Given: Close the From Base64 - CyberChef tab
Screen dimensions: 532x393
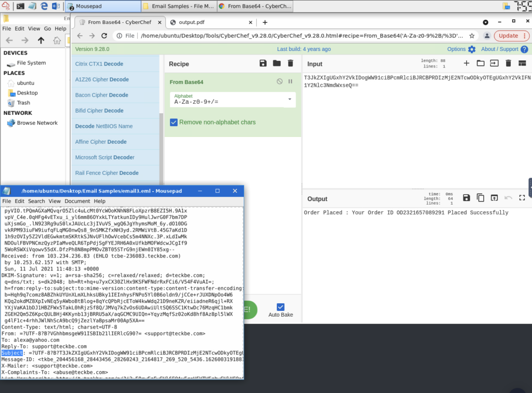Looking at the screenshot, I should 160,22.
